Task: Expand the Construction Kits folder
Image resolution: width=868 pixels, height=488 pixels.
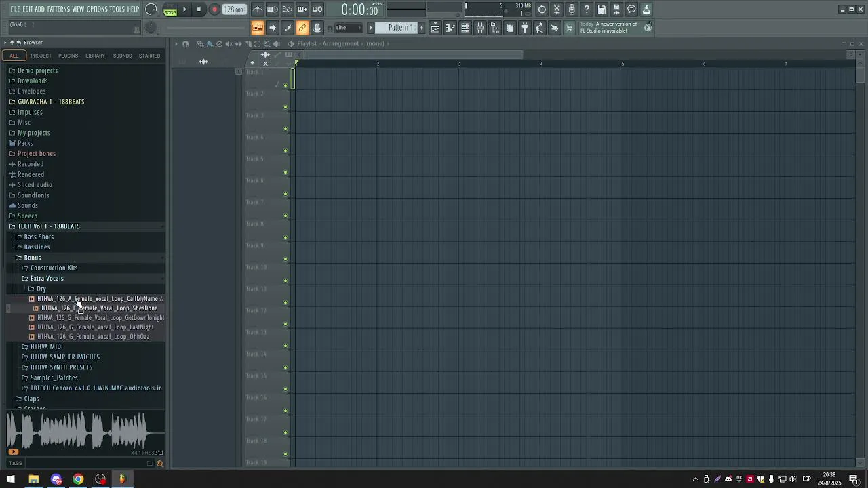Action: [54, 268]
